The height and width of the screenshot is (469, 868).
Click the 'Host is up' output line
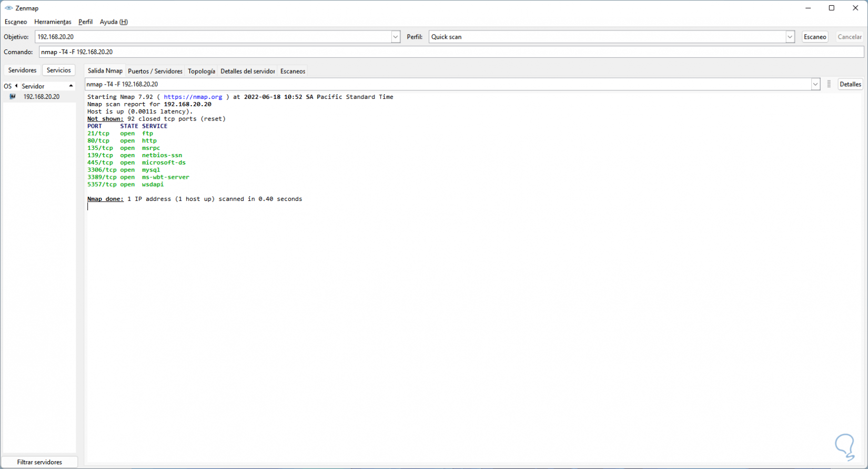tap(140, 111)
